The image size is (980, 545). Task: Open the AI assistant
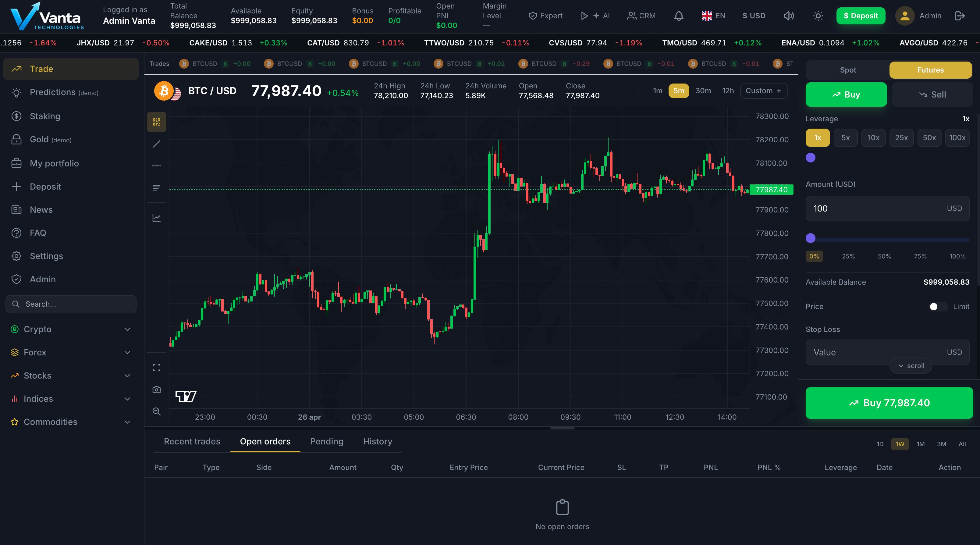pos(595,16)
